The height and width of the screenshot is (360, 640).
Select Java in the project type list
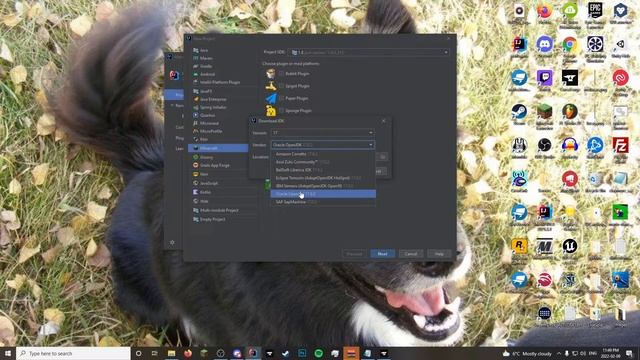[204, 50]
